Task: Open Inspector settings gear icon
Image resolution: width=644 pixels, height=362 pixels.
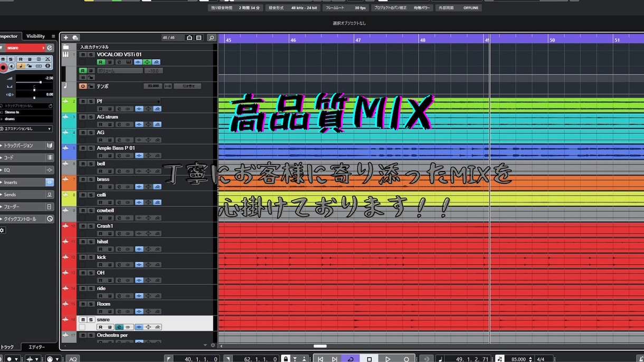Action: [x=2, y=230]
